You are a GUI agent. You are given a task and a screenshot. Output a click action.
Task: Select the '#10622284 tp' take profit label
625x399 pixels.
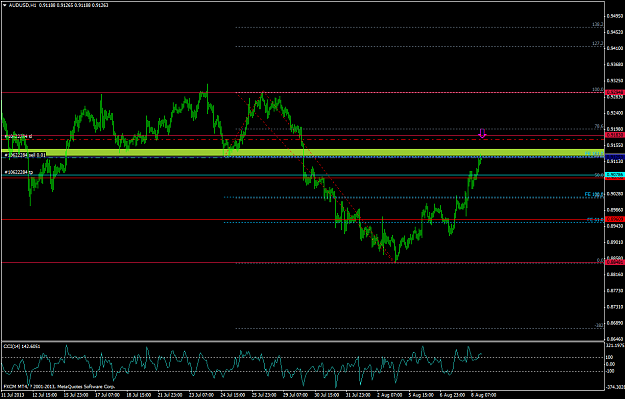[x=18, y=172]
